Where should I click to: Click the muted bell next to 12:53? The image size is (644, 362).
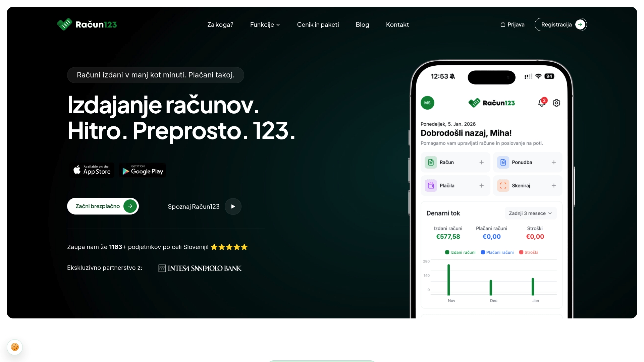click(x=452, y=76)
